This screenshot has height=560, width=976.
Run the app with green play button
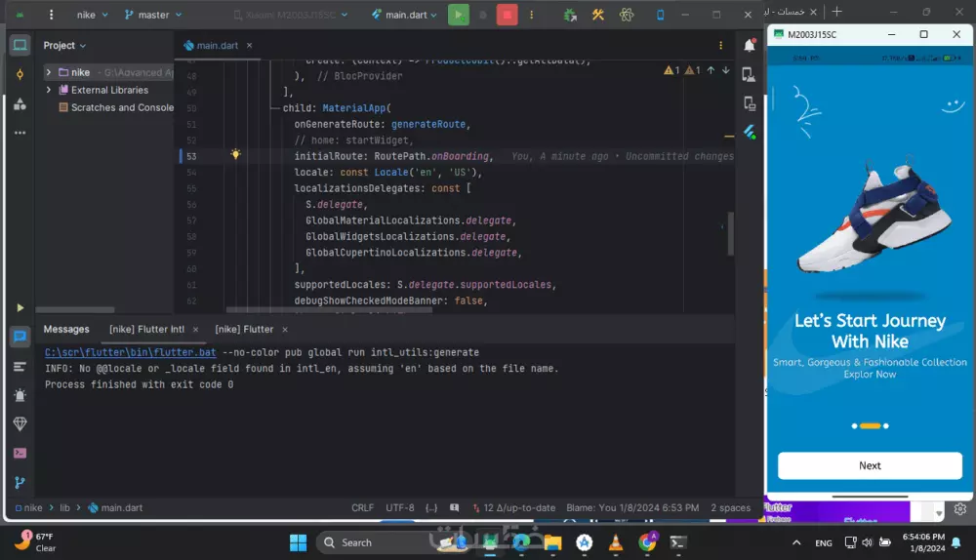pyautogui.click(x=458, y=15)
